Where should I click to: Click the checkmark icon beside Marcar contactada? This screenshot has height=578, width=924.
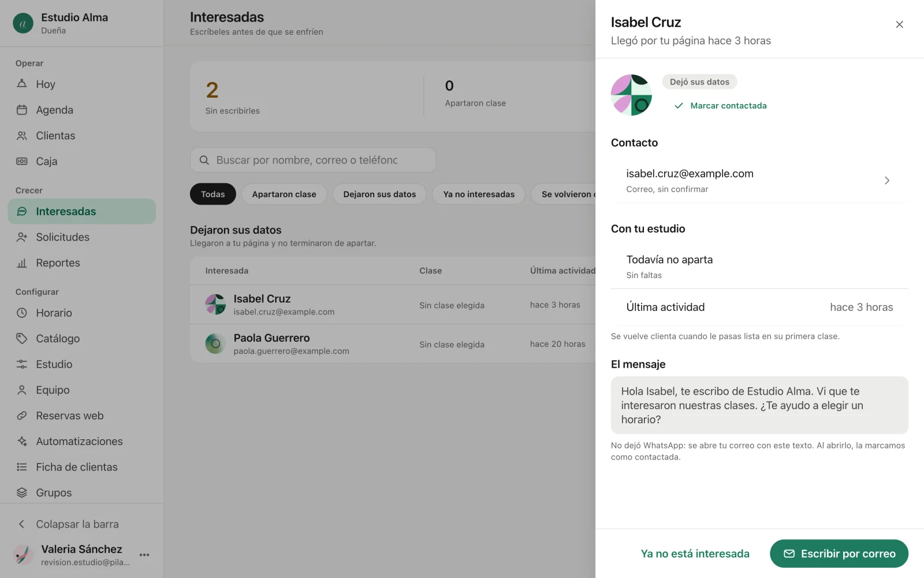coord(679,106)
